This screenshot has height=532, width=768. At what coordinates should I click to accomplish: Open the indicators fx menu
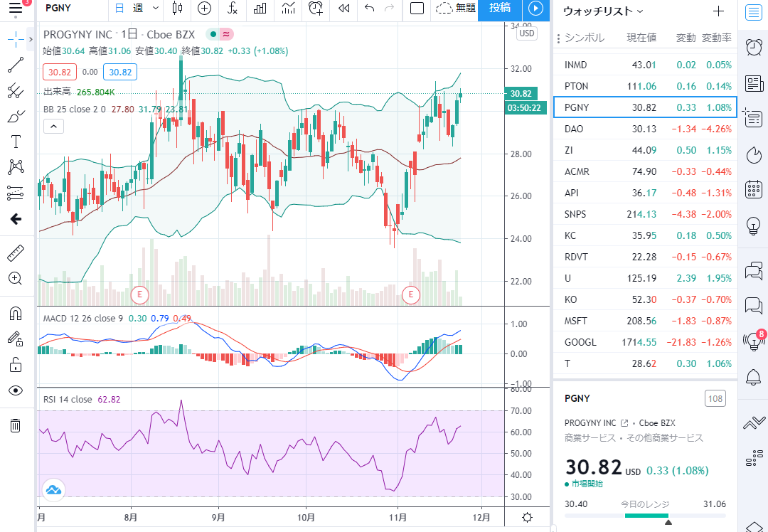(233, 8)
